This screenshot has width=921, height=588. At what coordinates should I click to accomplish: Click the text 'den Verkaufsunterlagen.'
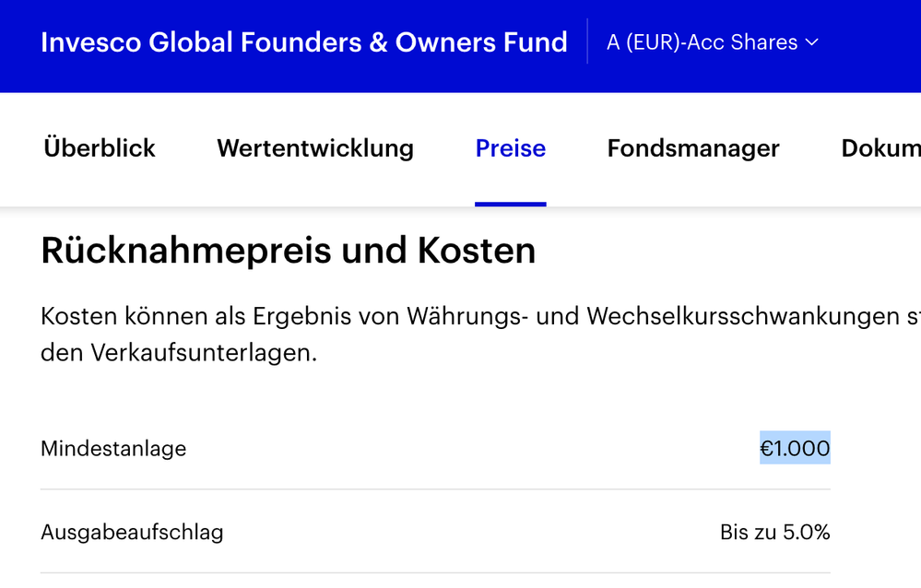pos(179,353)
